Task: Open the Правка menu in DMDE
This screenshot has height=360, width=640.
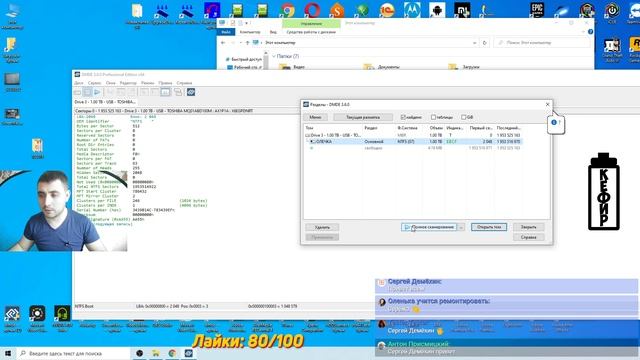Action: [x=165, y=83]
